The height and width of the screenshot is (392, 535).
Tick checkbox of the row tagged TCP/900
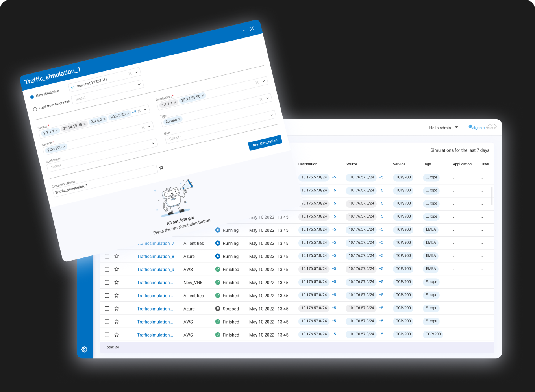click(x=107, y=335)
